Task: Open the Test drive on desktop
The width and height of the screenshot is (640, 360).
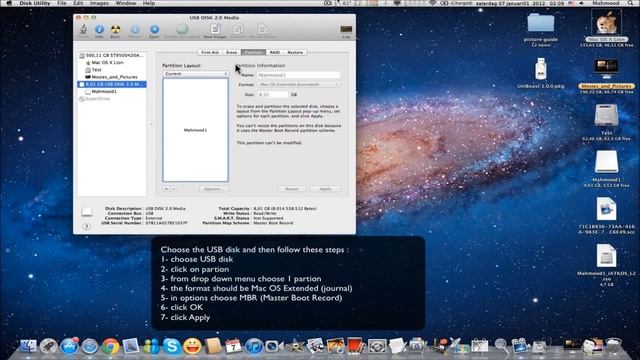Action: [607, 116]
